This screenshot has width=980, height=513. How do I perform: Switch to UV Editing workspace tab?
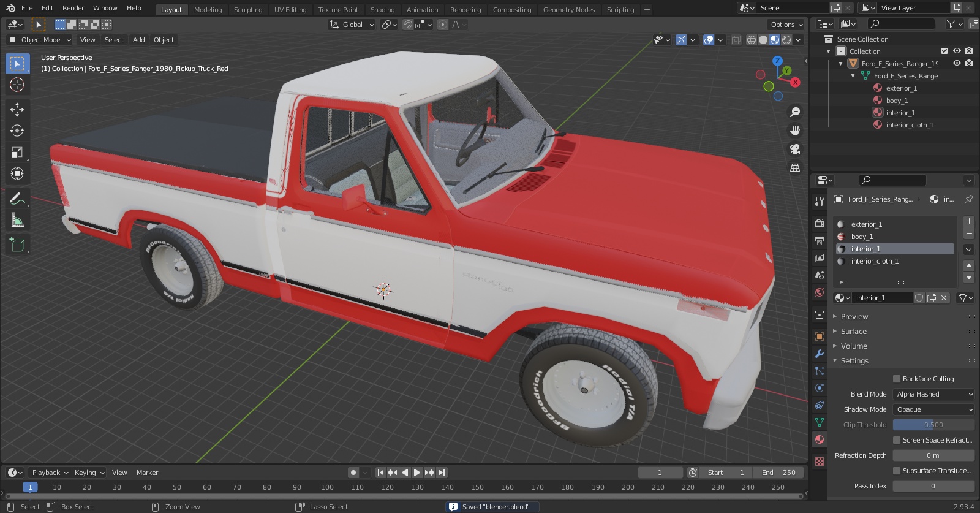click(x=290, y=9)
